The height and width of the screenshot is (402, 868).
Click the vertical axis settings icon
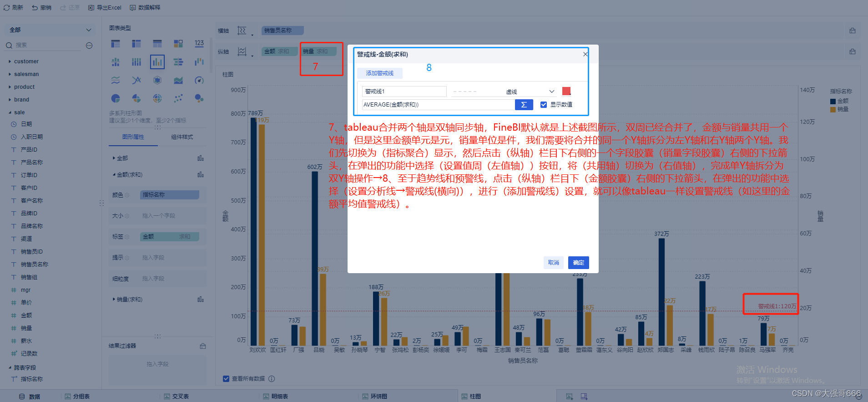click(x=242, y=51)
